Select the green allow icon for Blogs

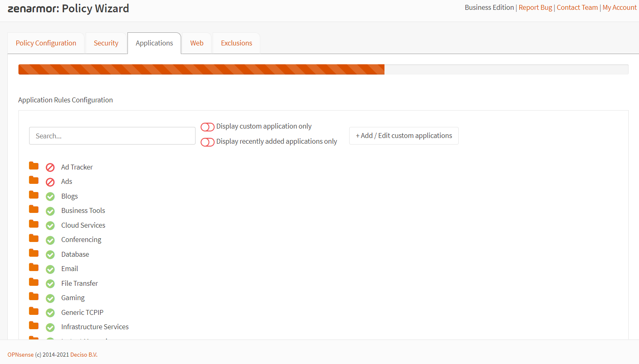coord(50,196)
